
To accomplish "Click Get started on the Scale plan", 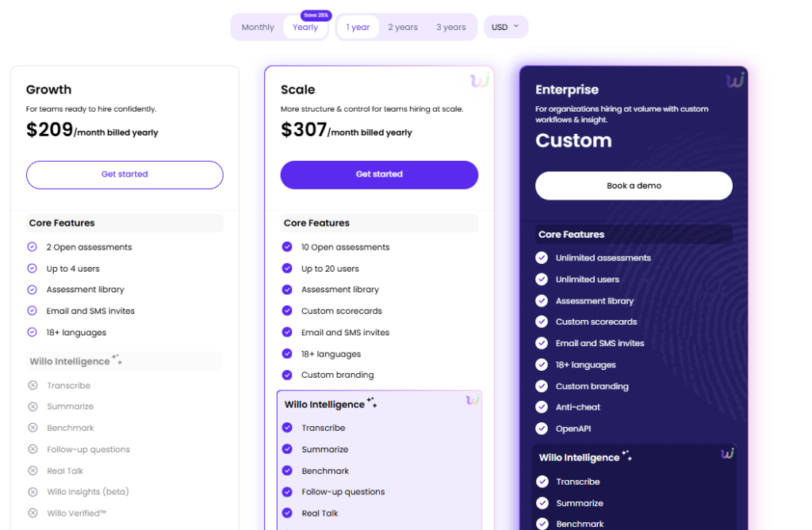I will 379,174.
